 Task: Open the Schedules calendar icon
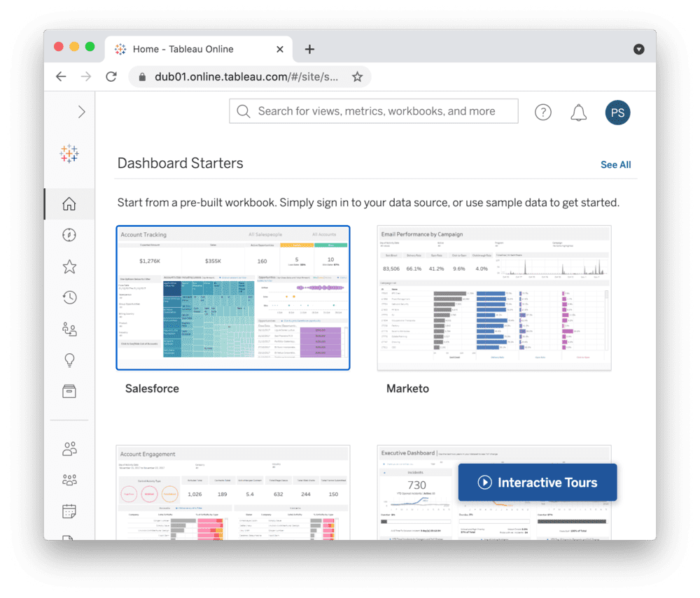[x=69, y=511]
